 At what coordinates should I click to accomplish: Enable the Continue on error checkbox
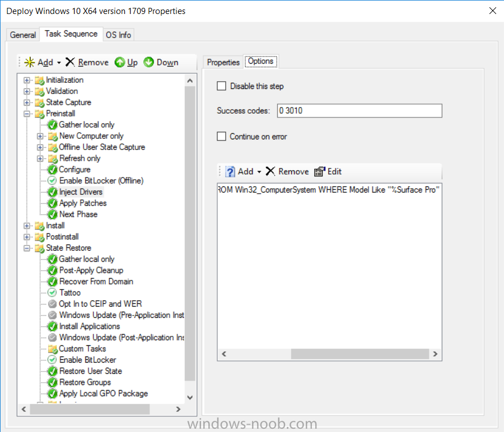coord(221,136)
